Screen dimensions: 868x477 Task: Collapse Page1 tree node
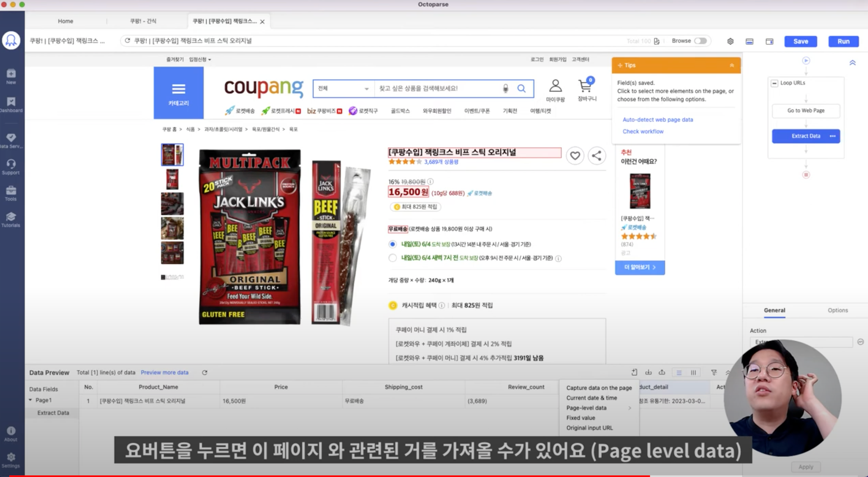point(30,400)
